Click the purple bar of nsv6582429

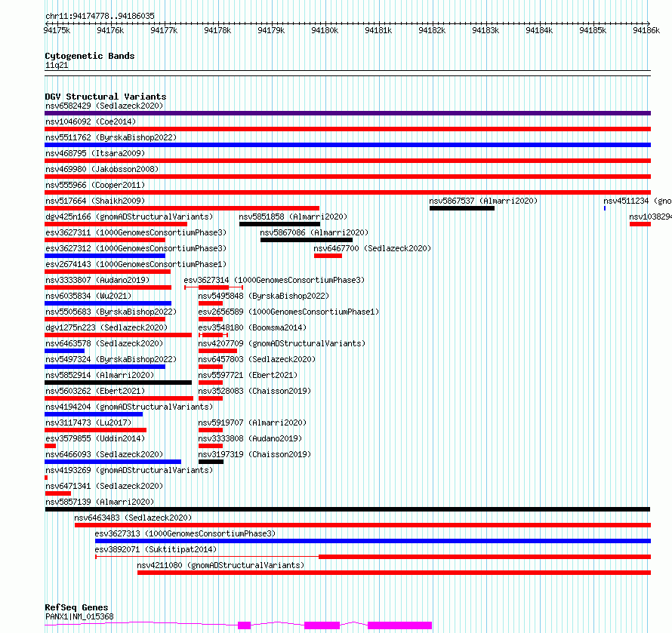(347, 113)
